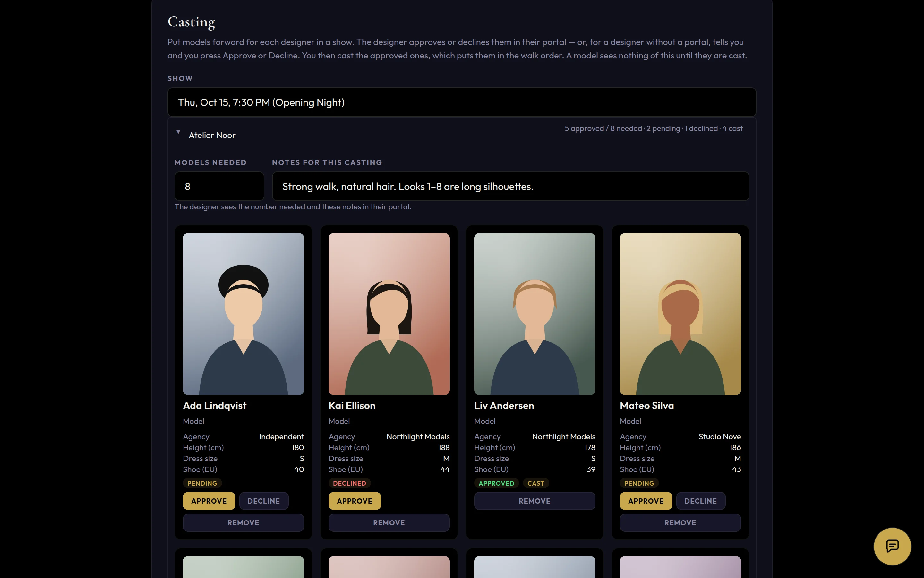The height and width of the screenshot is (578, 924).
Task: Click the Kai Ellison name
Action: click(x=352, y=406)
